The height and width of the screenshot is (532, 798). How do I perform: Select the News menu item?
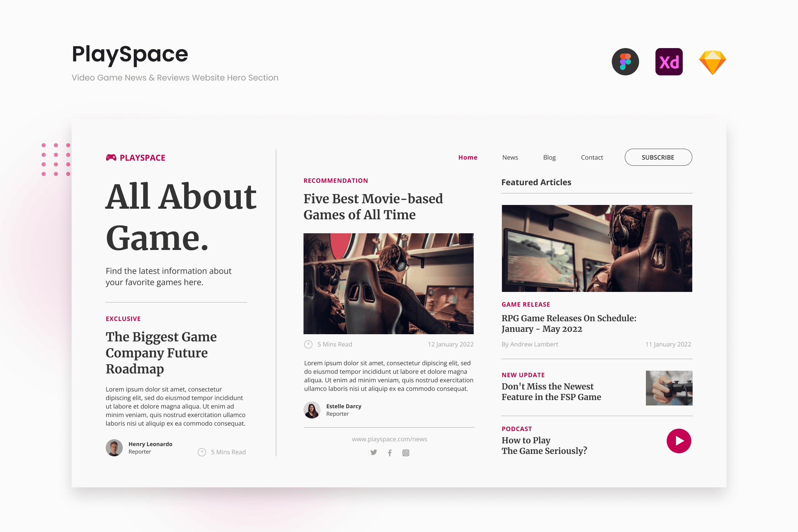pyautogui.click(x=510, y=157)
